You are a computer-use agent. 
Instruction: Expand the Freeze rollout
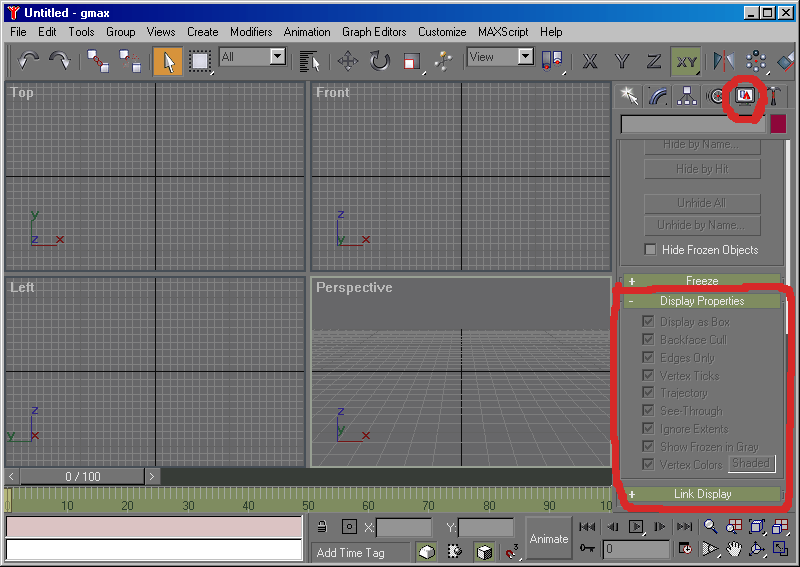pos(701,281)
